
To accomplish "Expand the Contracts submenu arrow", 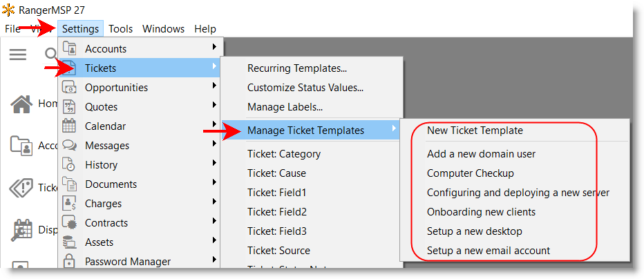I will 215,223.
